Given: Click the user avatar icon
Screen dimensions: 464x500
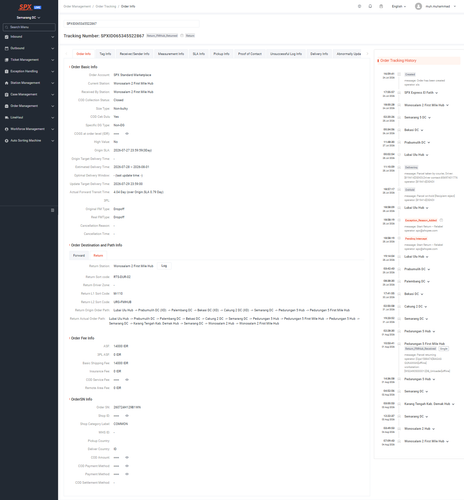Looking at the screenshot, I should [418, 6].
